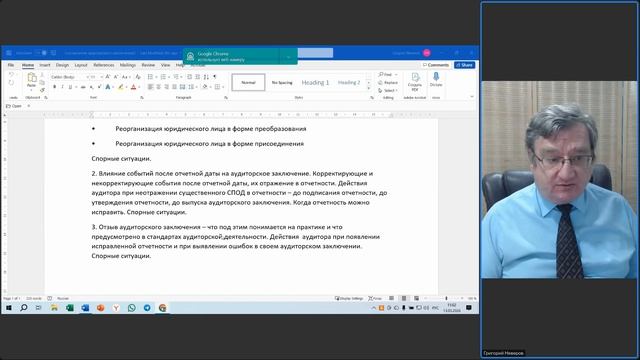Switch to Print Layout view
Image resolution: width=640 pixels, height=360 pixels.
click(x=404, y=298)
